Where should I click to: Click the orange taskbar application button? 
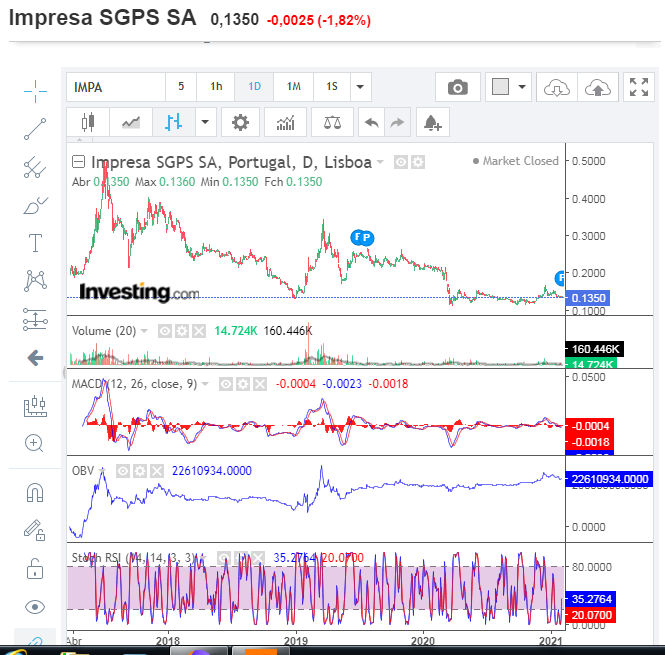(x=260, y=651)
